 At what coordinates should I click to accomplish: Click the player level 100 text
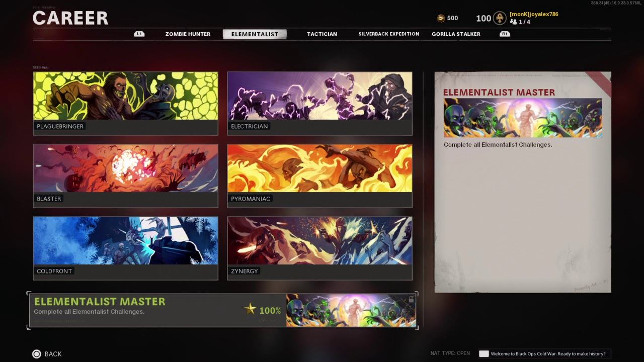[x=484, y=18]
